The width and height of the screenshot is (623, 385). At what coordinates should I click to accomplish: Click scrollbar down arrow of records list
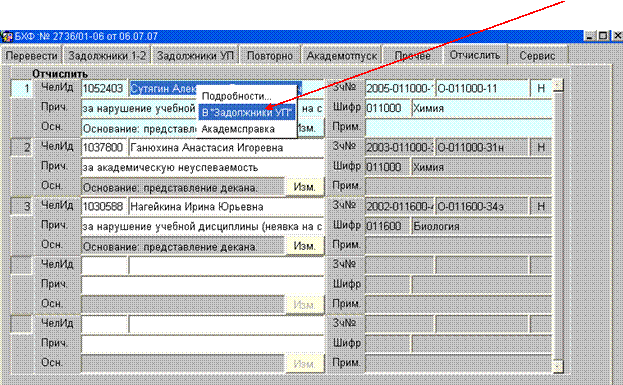click(558, 366)
